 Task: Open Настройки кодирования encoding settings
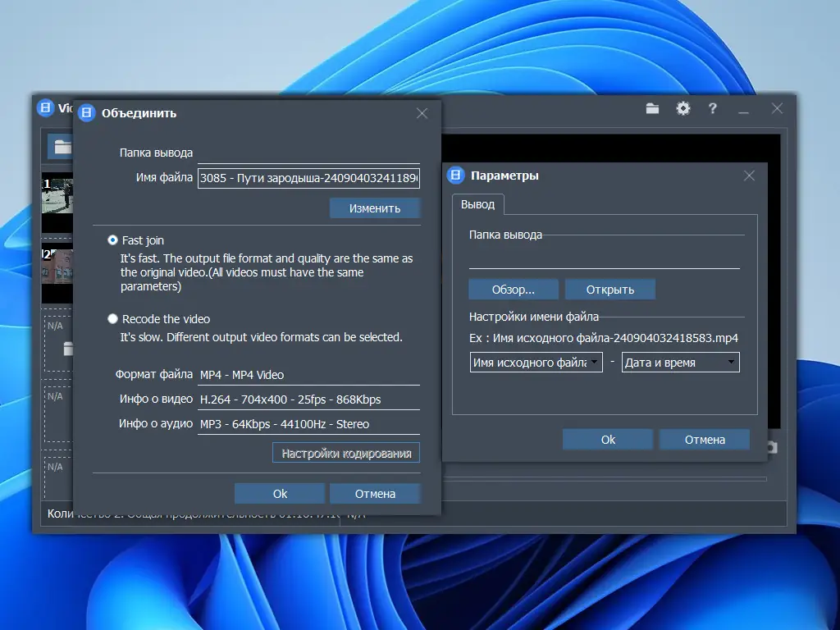(346, 453)
